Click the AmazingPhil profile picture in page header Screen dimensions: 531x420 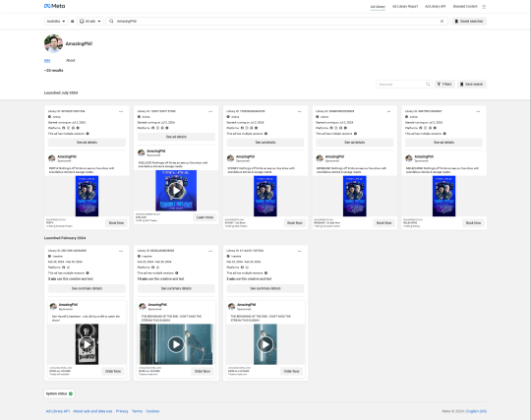(x=53, y=43)
